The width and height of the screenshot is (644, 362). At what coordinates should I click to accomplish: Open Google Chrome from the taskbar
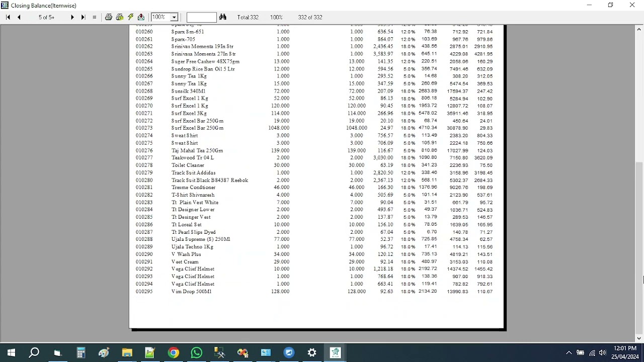click(x=173, y=353)
